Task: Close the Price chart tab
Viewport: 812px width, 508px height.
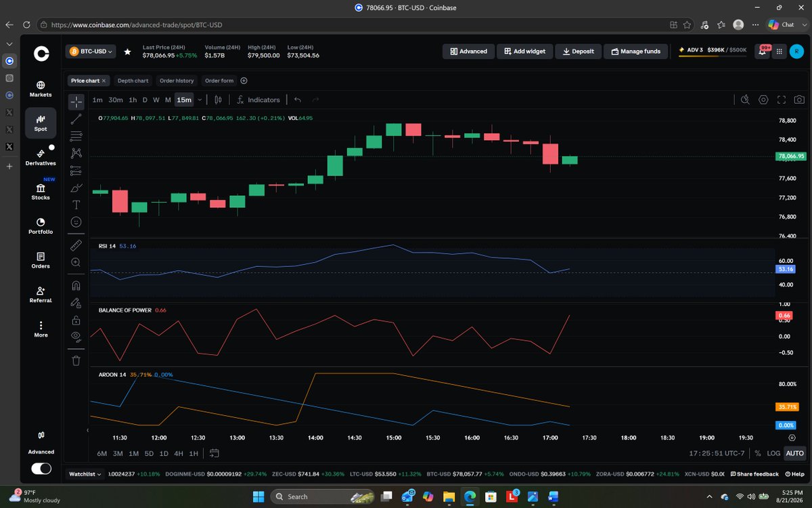Action: (x=104, y=81)
